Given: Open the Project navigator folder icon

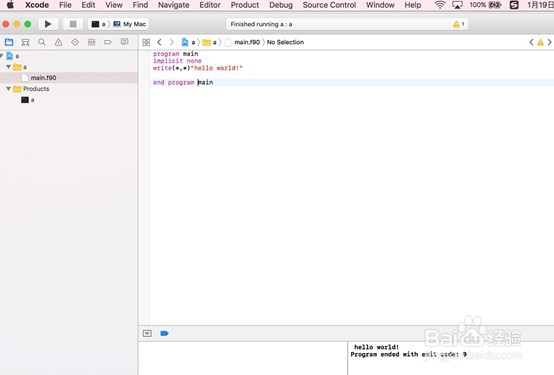Looking at the screenshot, I should tap(9, 42).
